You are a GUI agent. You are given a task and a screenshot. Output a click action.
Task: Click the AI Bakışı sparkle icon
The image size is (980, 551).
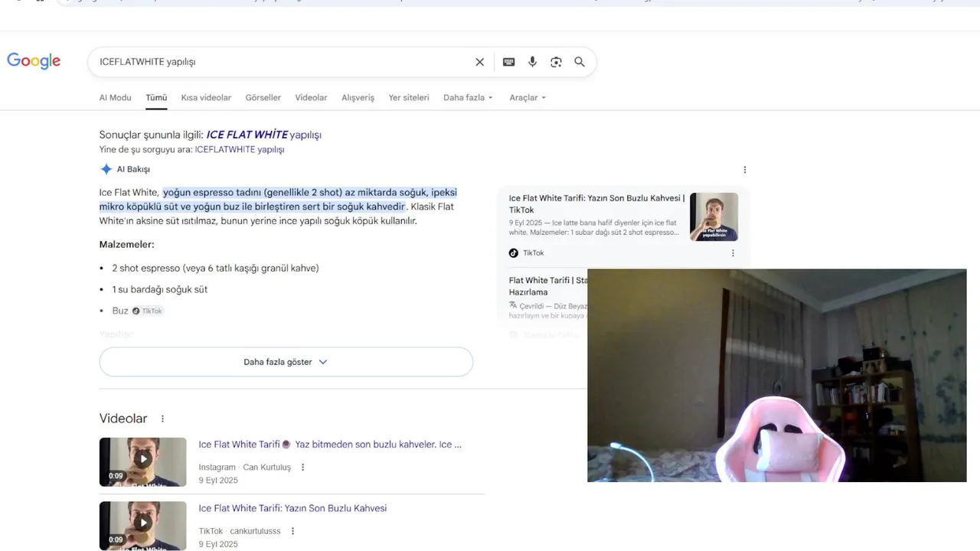click(106, 169)
